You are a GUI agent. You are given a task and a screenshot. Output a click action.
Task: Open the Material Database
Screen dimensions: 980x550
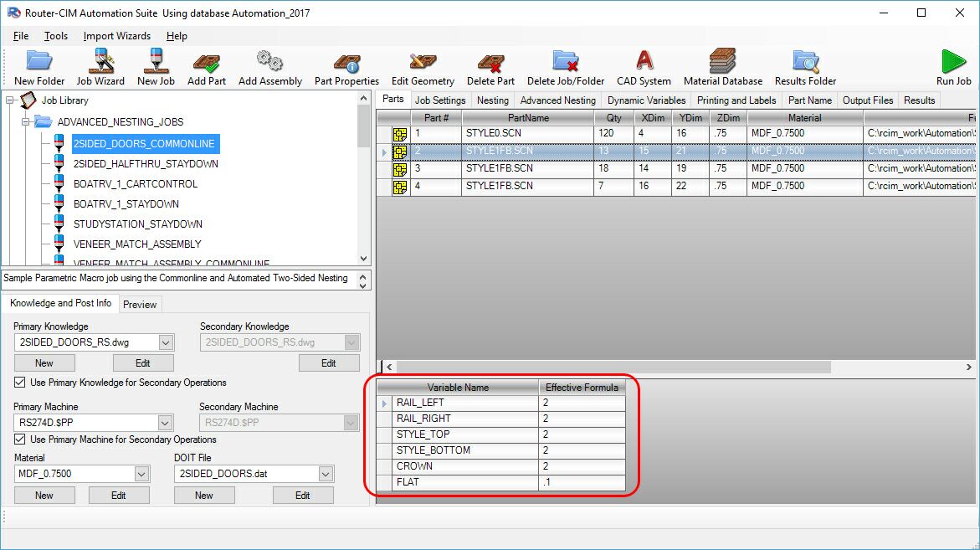click(722, 65)
